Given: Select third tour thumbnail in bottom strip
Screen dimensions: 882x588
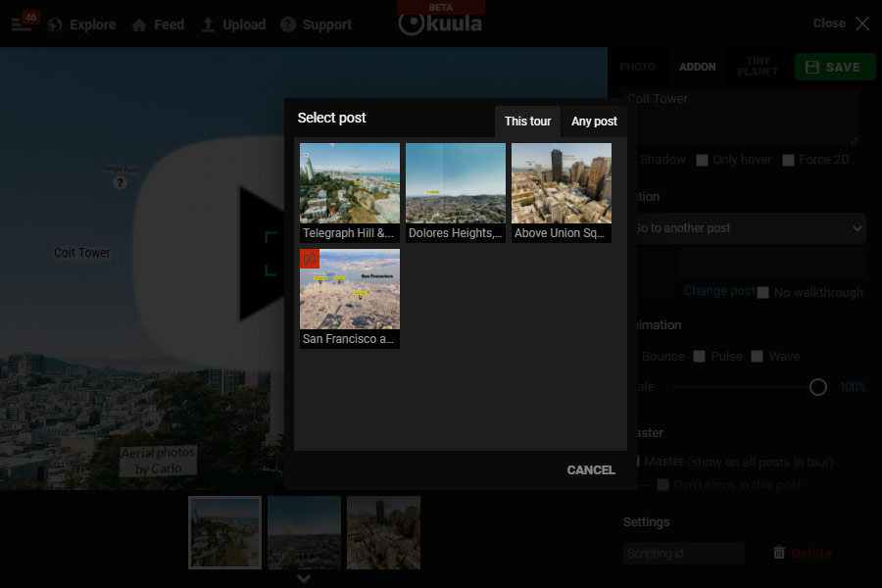Looking at the screenshot, I should coord(383,532).
